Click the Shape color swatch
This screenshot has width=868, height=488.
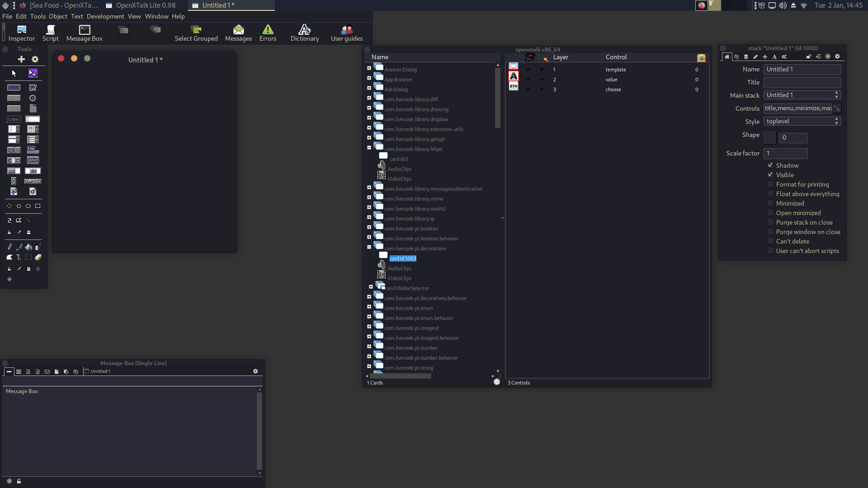coord(770,138)
